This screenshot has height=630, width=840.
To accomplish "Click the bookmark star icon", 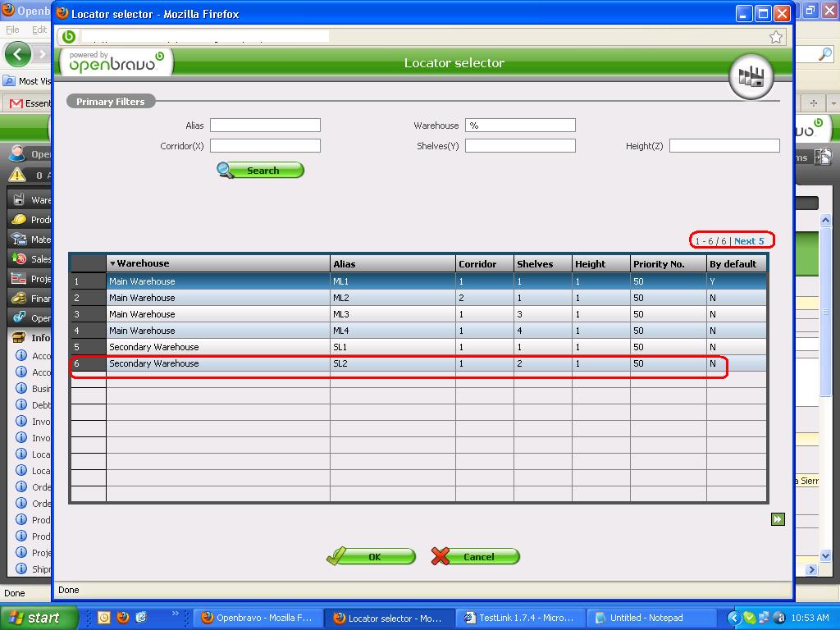I will click(776, 37).
